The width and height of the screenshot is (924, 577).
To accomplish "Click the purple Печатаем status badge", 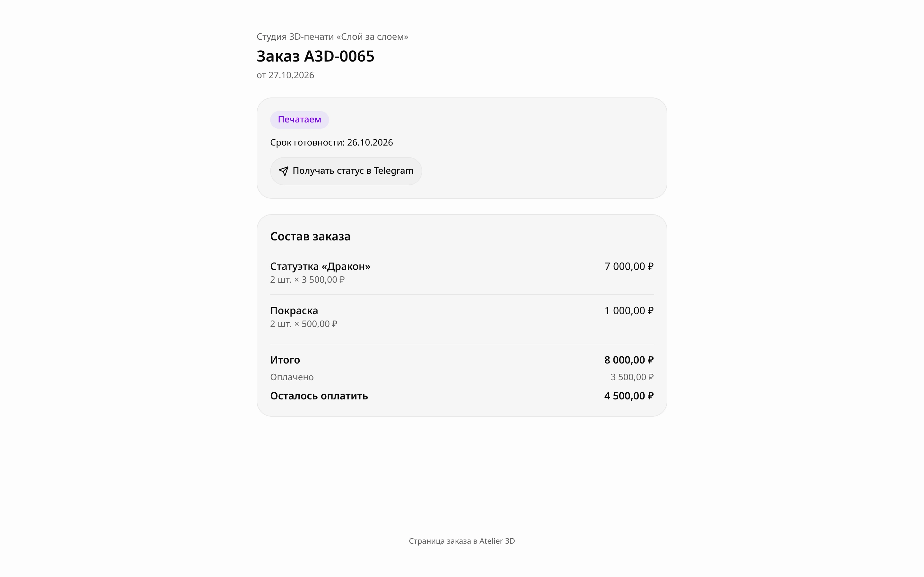I will pos(299,120).
